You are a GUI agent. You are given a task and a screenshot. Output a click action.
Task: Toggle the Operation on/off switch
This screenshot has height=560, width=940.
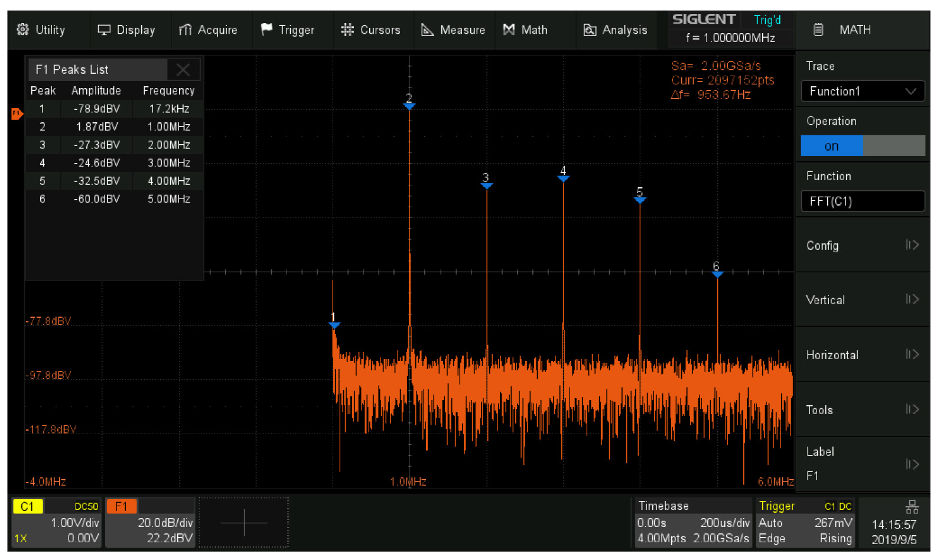[863, 145]
